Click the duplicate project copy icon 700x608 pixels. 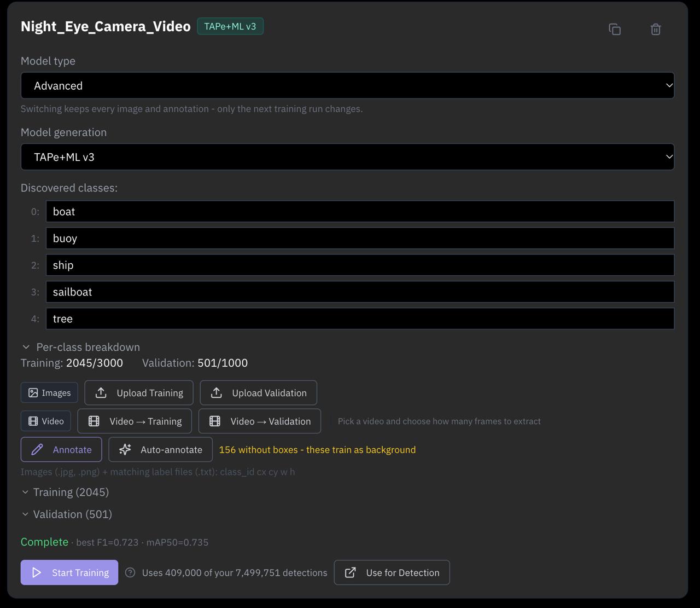pyautogui.click(x=615, y=29)
